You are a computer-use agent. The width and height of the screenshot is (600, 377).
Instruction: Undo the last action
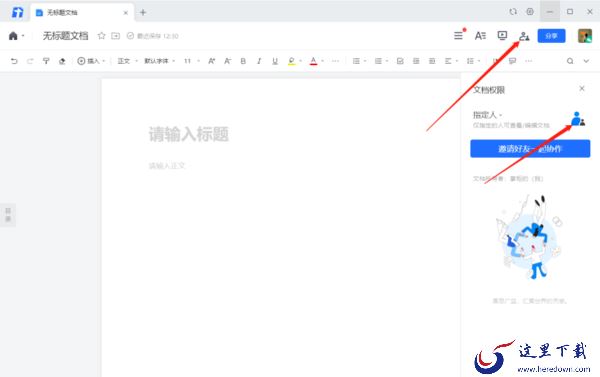14,61
